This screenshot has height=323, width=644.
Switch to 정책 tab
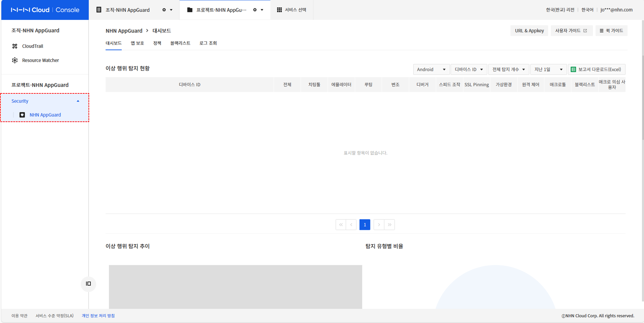pos(157,43)
